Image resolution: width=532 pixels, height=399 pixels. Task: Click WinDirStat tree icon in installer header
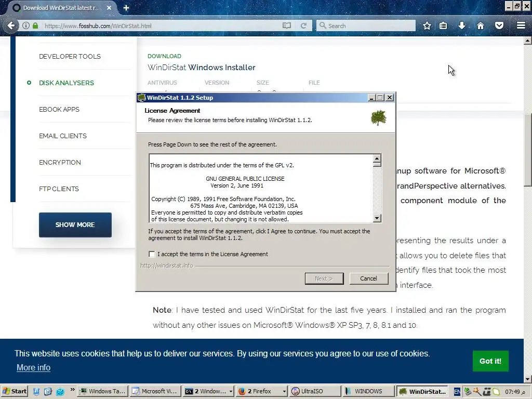click(379, 118)
